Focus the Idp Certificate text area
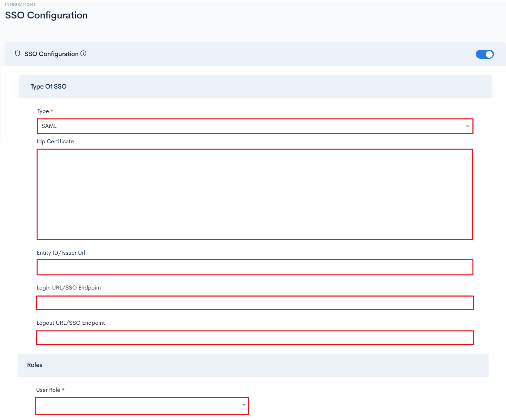The width and height of the screenshot is (506, 420). 255,194
